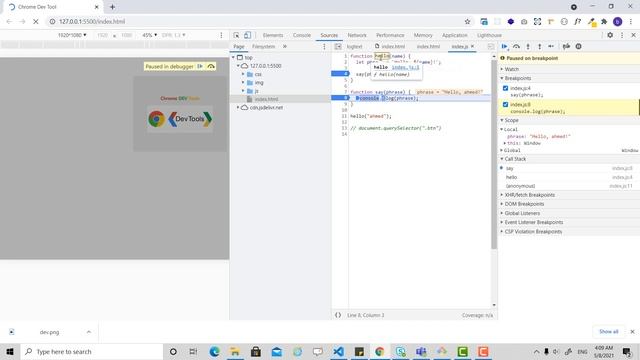The width and height of the screenshot is (640, 360).
Task: Expand the cdn.jsdelivr.net domain
Action: click(238, 107)
